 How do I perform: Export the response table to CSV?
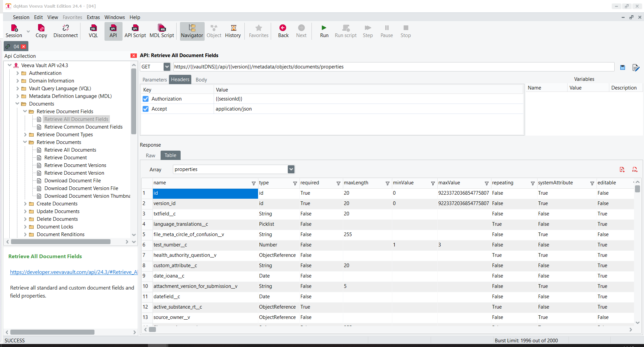[x=635, y=170]
